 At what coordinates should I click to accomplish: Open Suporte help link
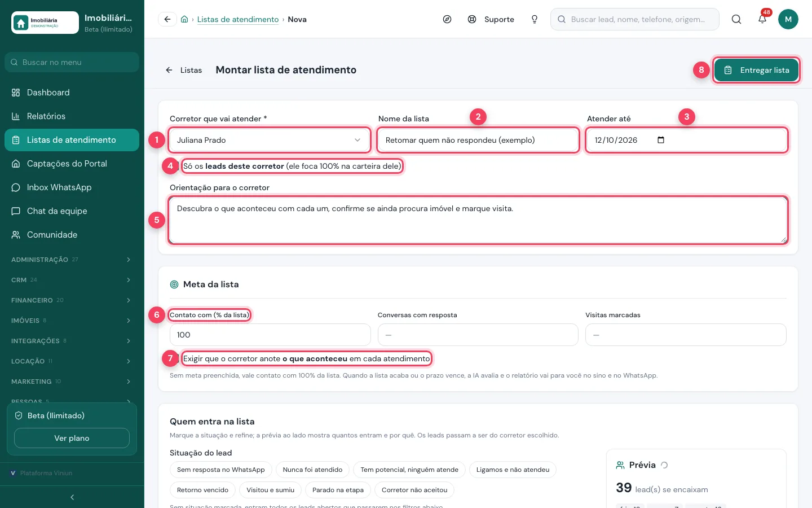(x=491, y=19)
